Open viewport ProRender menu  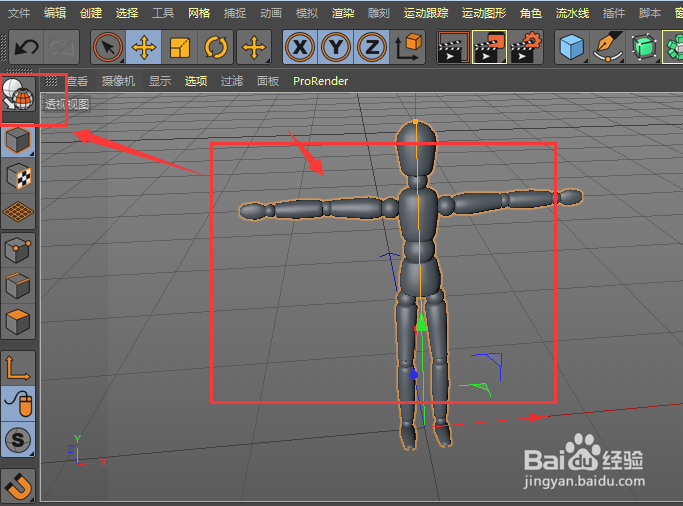click(x=321, y=81)
